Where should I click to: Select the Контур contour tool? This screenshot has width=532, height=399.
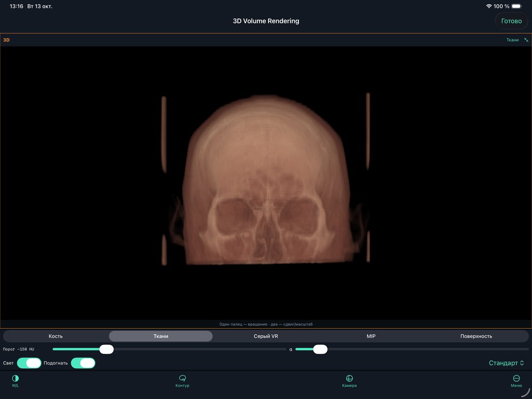point(182,381)
